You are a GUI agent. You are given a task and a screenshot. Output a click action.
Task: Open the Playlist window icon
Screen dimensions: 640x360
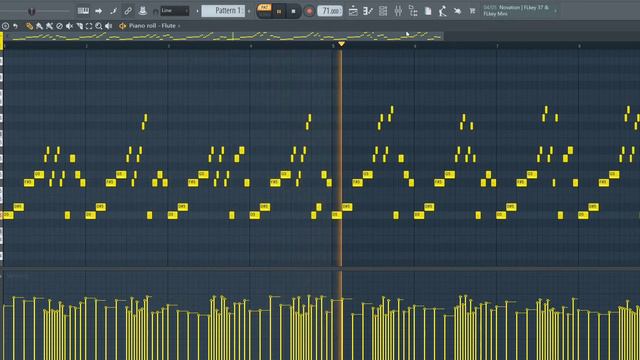(353, 11)
